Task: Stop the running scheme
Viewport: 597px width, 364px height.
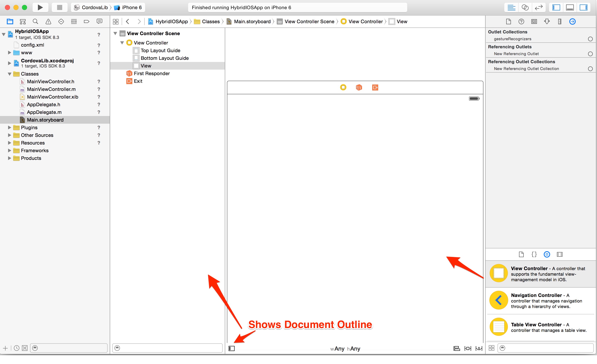Action: [x=59, y=7]
